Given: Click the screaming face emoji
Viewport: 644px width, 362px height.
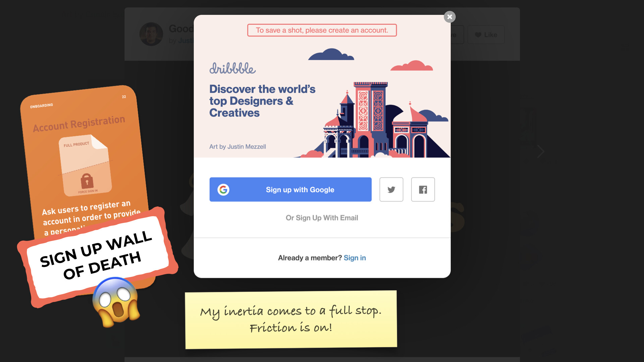Looking at the screenshot, I should tap(116, 302).
